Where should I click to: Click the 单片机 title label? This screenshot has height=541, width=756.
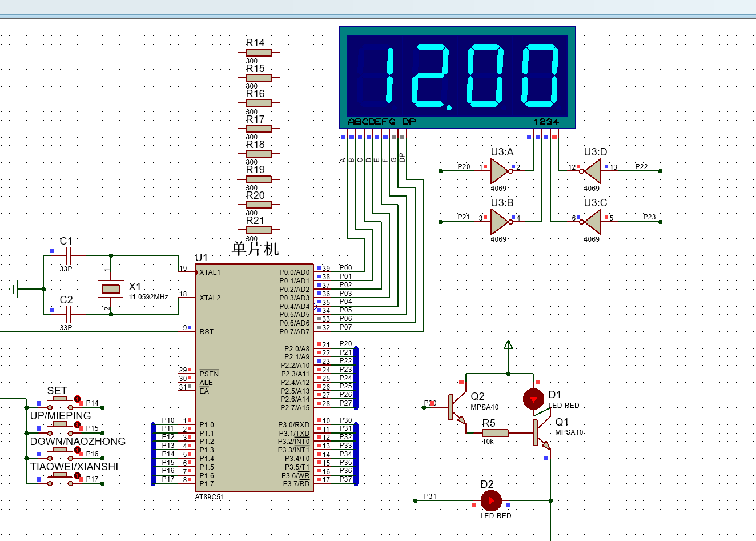point(255,249)
